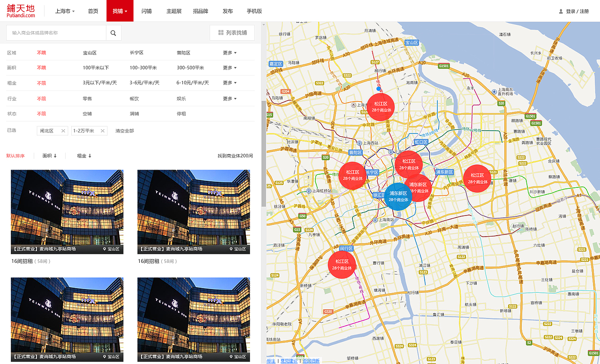600x364 pixels.
Task: Select 默认排序 sorting
Action: pyautogui.click(x=15, y=156)
